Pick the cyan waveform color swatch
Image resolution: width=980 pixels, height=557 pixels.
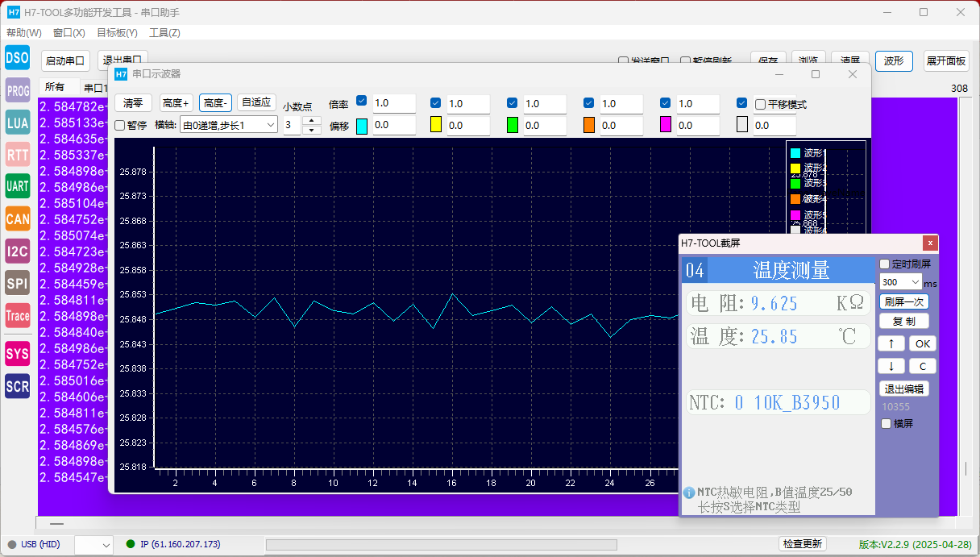[362, 126]
